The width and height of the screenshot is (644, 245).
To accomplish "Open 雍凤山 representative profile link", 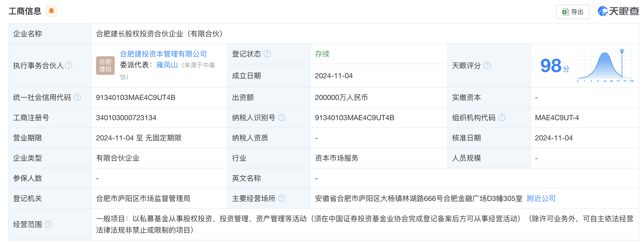I will [x=167, y=65].
